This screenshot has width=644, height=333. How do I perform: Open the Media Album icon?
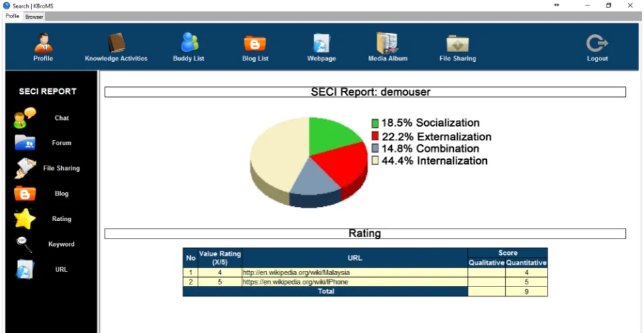pyautogui.click(x=388, y=43)
